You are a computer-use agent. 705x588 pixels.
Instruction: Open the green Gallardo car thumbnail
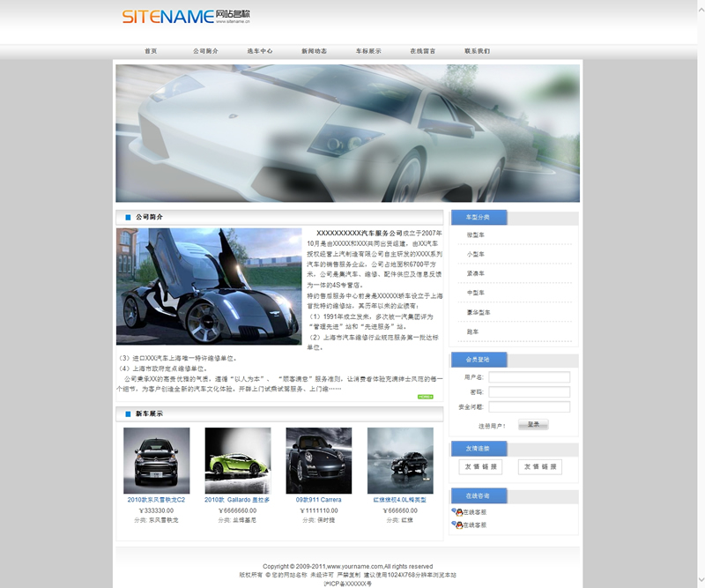237,460
